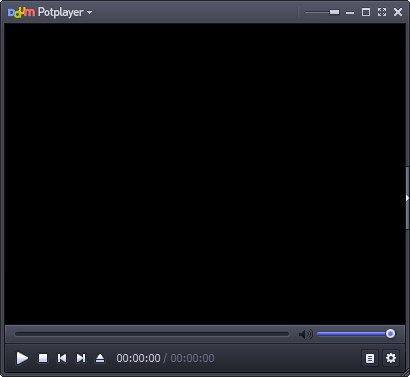This screenshot has width=410, height=377.
Task: Close the Potplayer window
Action: click(398, 12)
